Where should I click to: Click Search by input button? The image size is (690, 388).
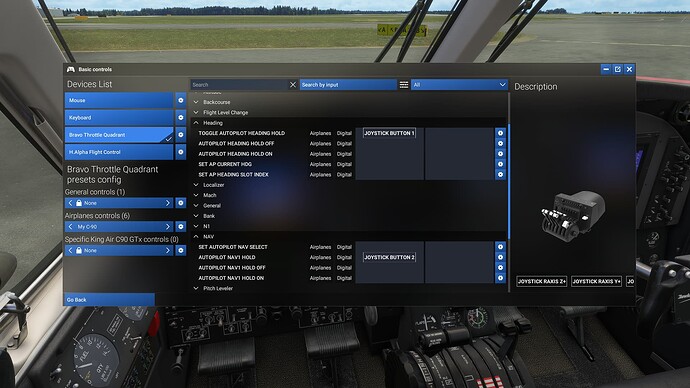[x=348, y=84]
